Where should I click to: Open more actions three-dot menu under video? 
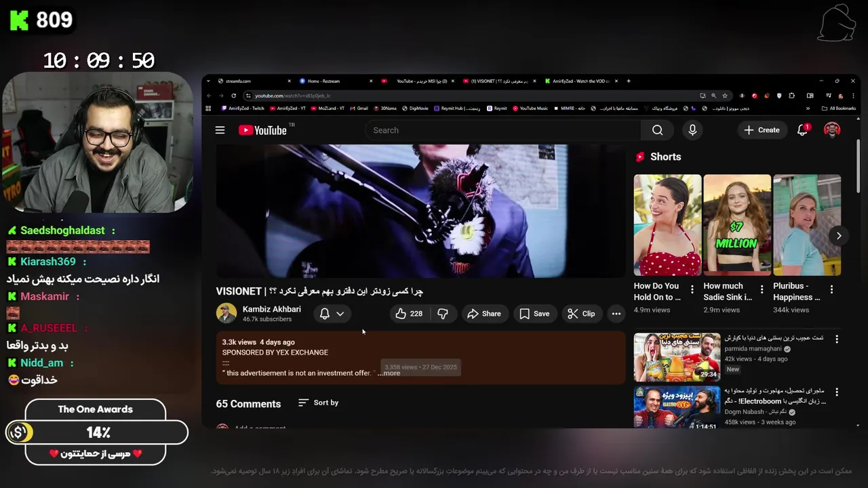(616, 314)
